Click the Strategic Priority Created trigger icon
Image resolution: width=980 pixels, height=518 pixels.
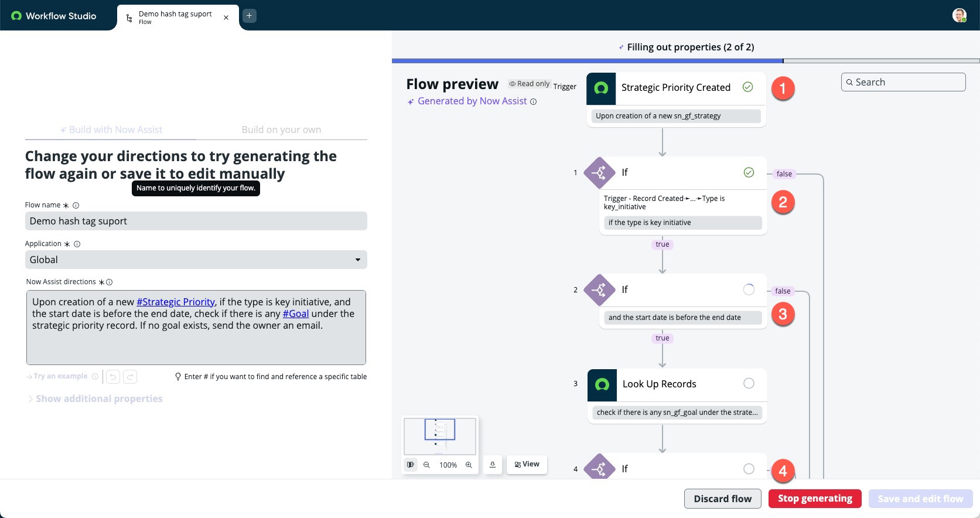(x=601, y=88)
